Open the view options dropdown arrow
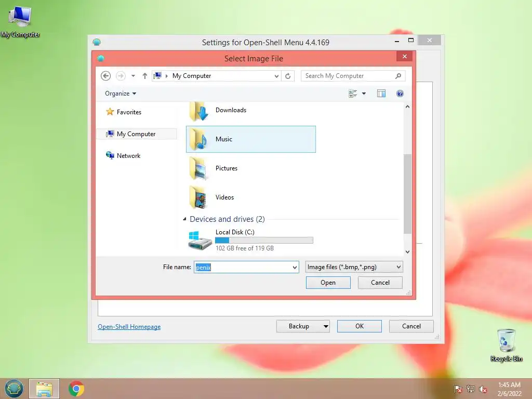 [x=364, y=94]
